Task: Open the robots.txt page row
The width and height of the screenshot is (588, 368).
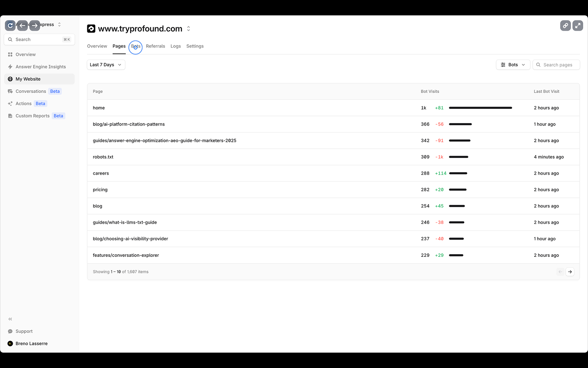Action: point(103,157)
